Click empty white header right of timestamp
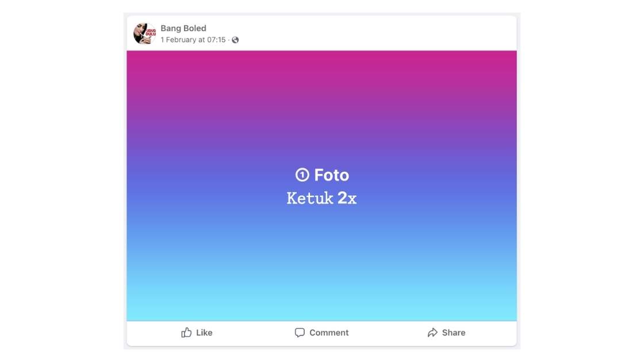The height and width of the screenshot is (362, 644). click(x=374, y=34)
